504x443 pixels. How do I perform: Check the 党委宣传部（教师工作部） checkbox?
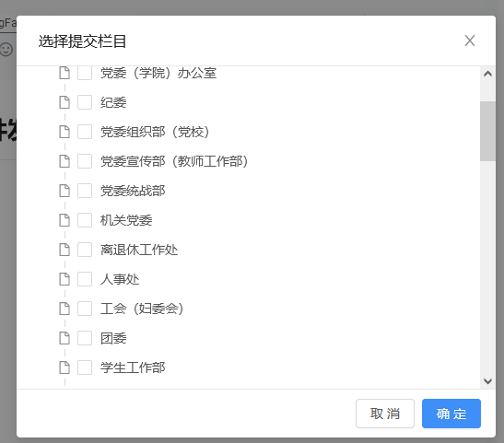[x=85, y=161]
